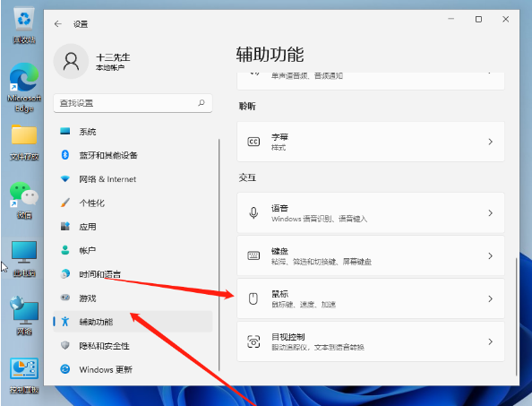Click the mouse icon
Screen dimensions: 532x406
pos(253,298)
